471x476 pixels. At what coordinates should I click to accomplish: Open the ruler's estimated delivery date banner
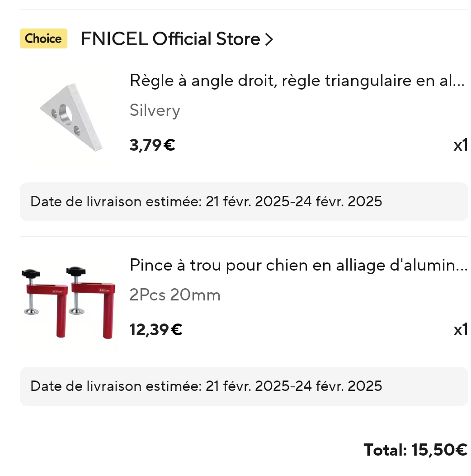pos(244,202)
